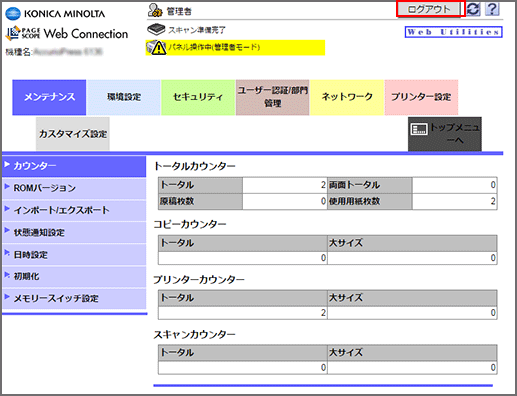The height and width of the screenshot is (396, 517).
Task: Click the トータルカウンター heading
Action: click(195, 166)
